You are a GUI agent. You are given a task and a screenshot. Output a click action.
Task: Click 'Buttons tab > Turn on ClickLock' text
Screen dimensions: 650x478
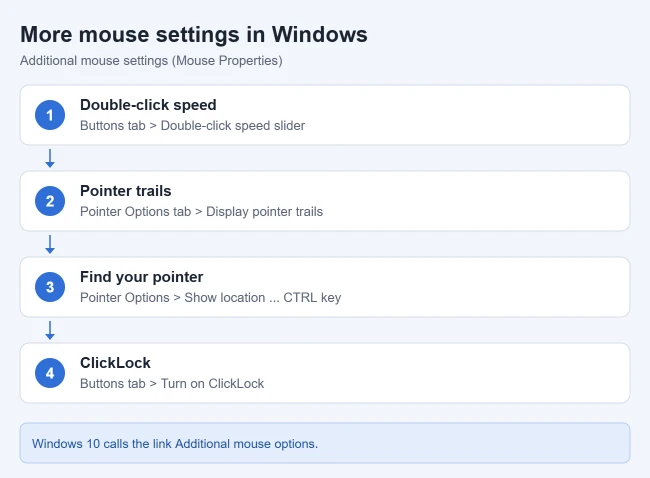pyautogui.click(x=172, y=383)
